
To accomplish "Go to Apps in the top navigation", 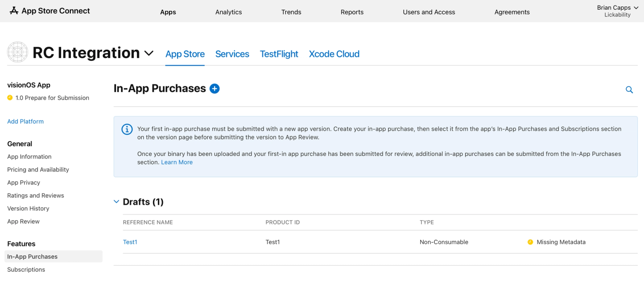I will point(168,12).
